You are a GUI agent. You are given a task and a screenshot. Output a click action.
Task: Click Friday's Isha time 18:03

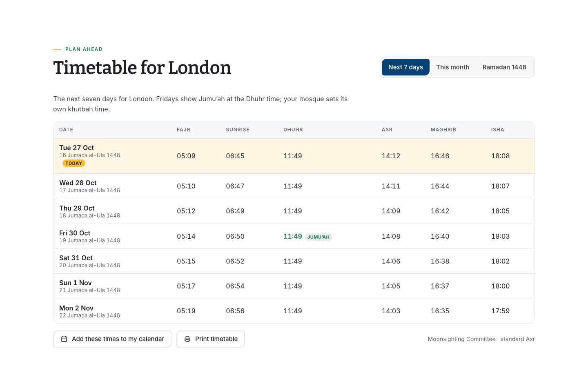[x=501, y=236]
